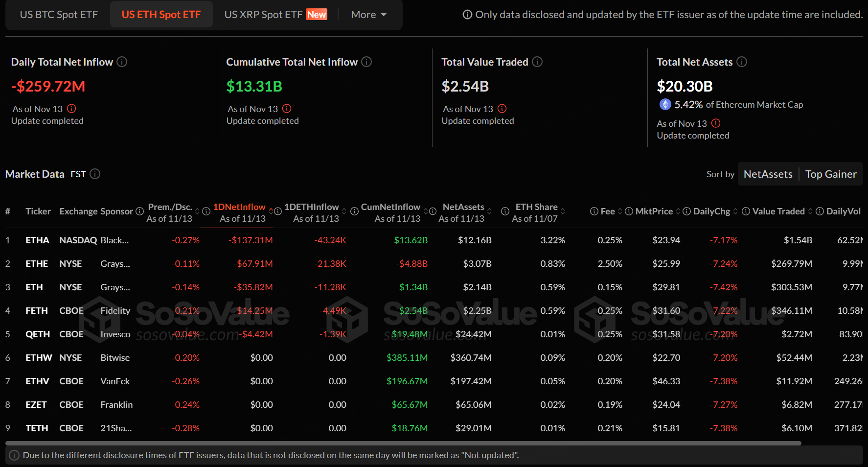Open the ETHA ticker row link
The image size is (868, 467).
(37, 240)
